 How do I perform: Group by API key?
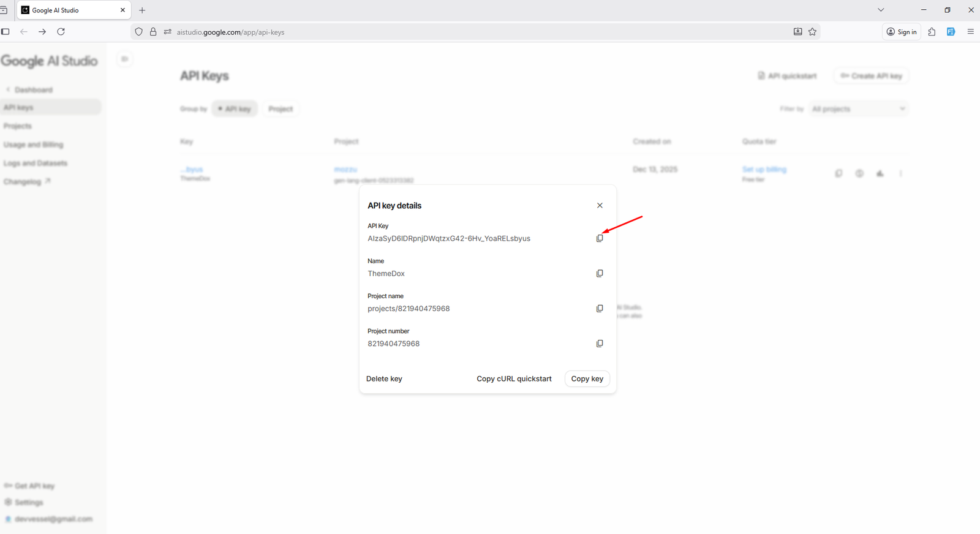coord(235,109)
